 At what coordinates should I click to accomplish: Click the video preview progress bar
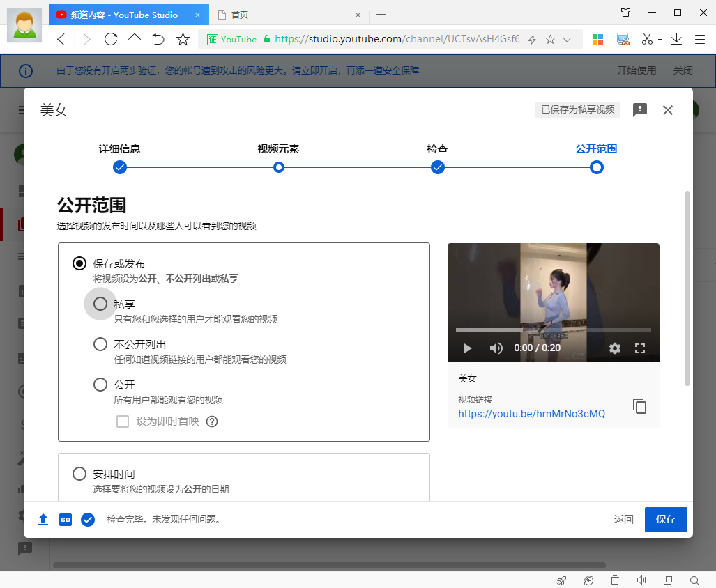click(x=553, y=330)
